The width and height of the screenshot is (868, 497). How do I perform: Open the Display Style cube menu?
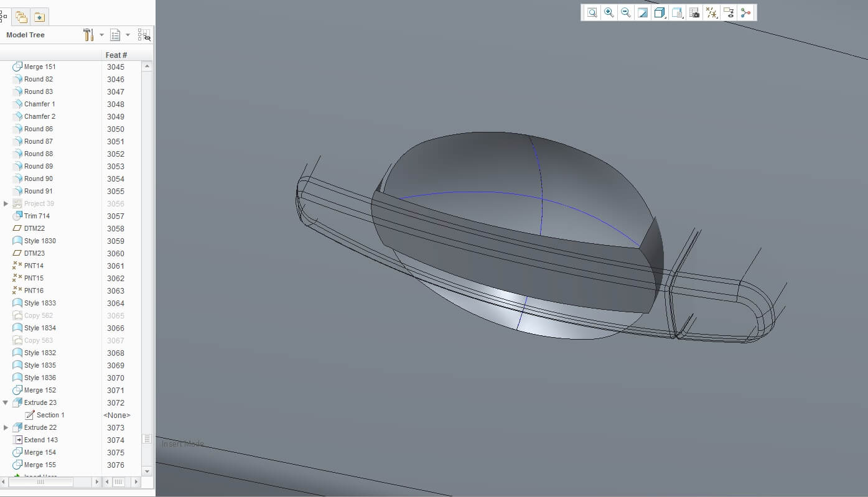[x=660, y=12]
